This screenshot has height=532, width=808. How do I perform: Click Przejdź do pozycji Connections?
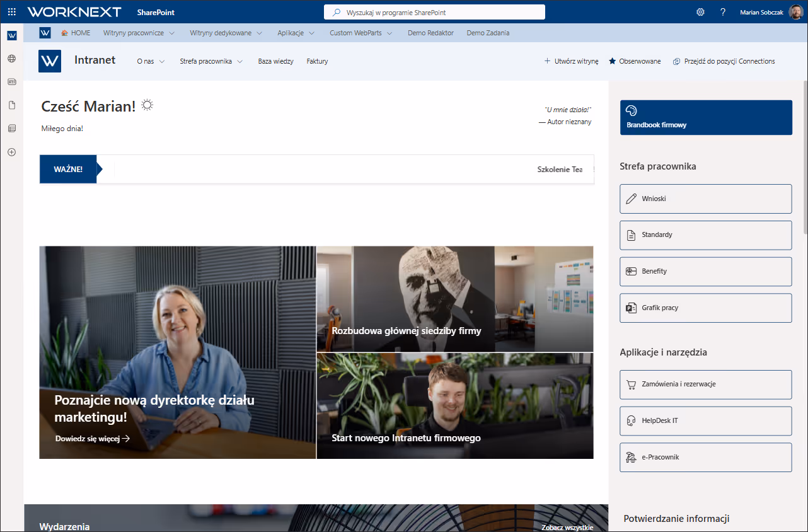(724, 61)
